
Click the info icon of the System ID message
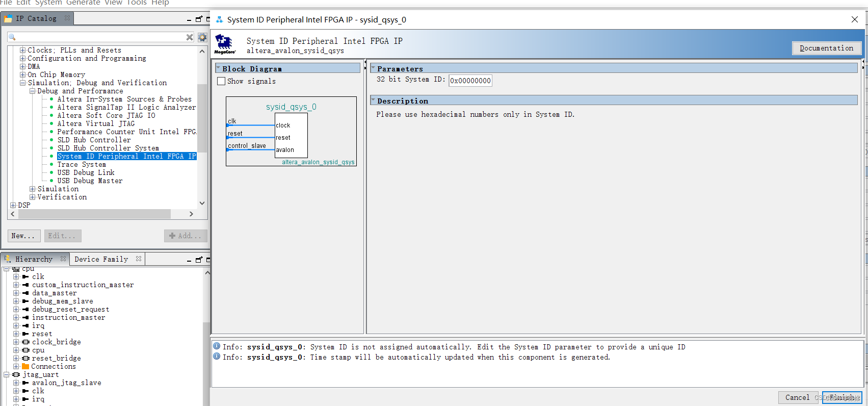coord(217,346)
